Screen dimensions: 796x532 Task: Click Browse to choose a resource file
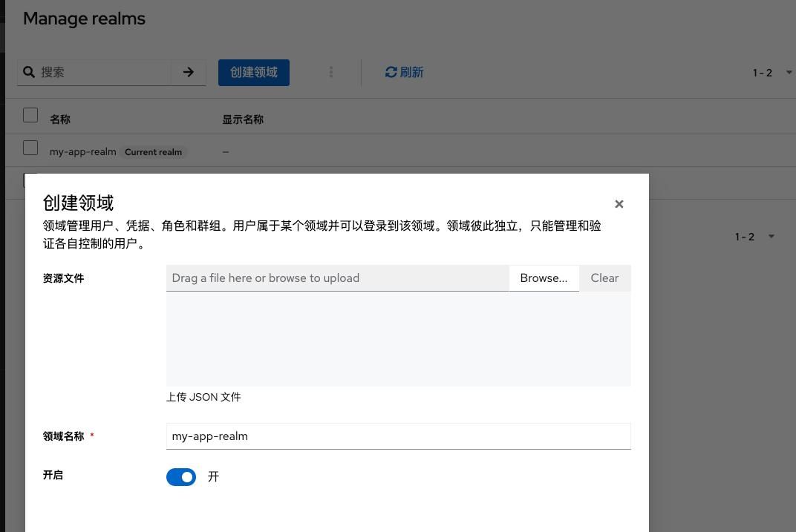click(544, 278)
